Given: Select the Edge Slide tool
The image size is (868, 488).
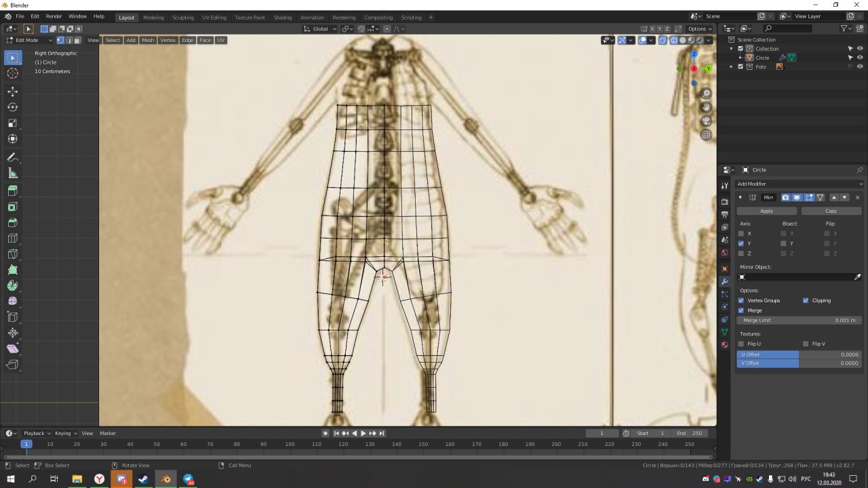Looking at the screenshot, I should click(x=12, y=317).
